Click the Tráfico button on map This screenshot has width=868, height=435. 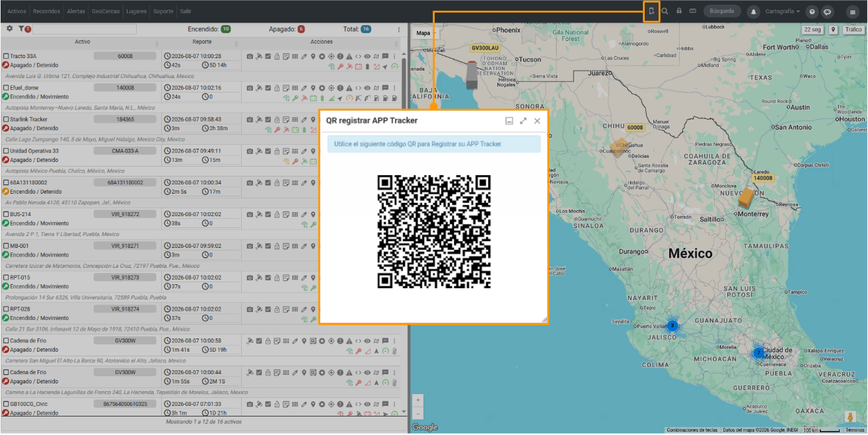853,30
